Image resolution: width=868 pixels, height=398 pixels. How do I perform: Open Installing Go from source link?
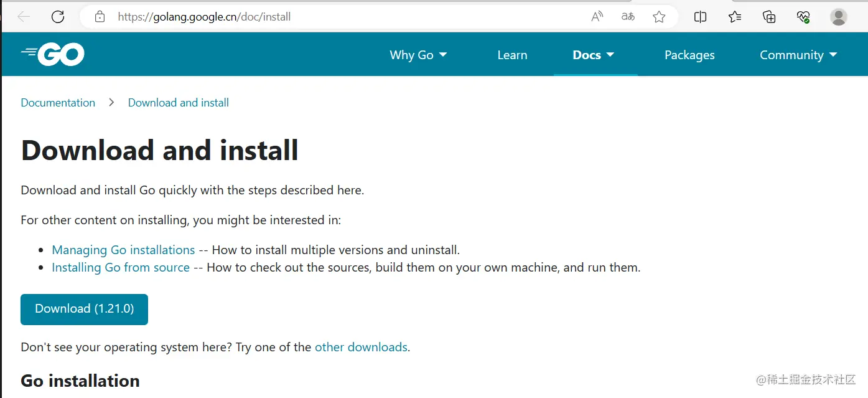point(121,267)
